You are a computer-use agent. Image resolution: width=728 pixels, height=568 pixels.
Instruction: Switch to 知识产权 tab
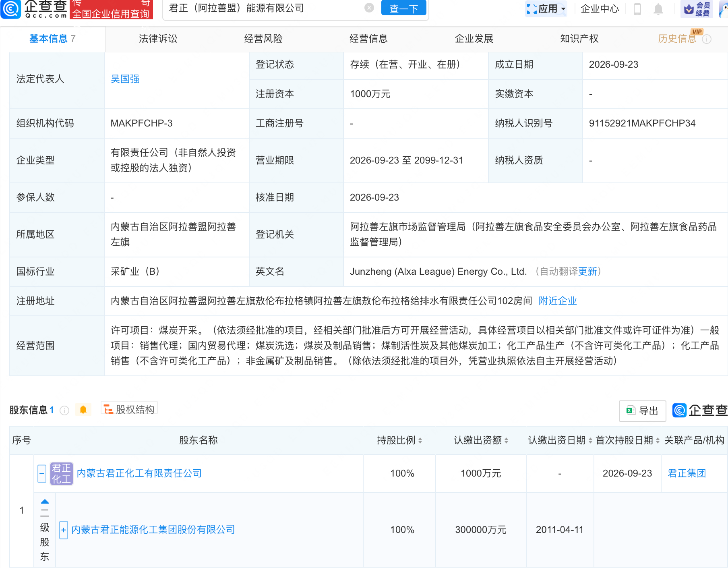click(x=579, y=39)
